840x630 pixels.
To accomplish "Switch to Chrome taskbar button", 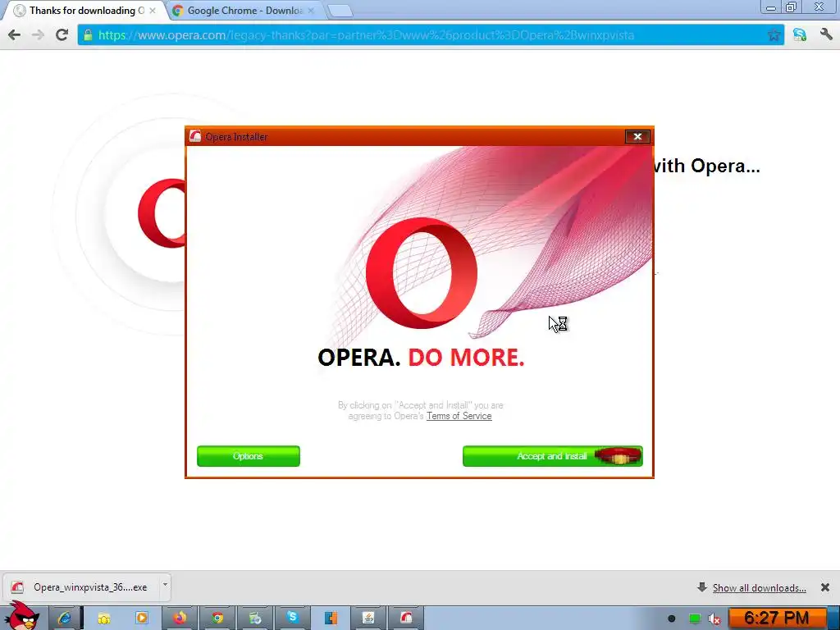I will pos(217,619).
